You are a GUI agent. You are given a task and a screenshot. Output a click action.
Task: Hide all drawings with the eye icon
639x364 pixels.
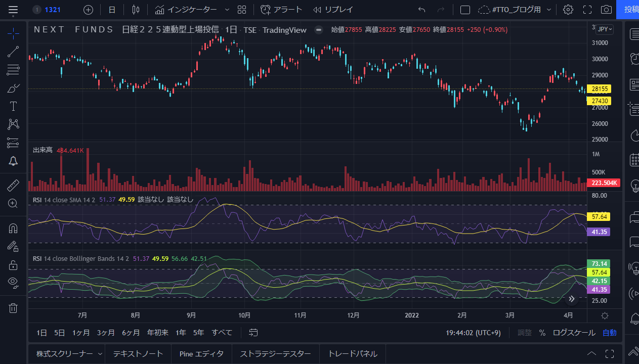click(13, 283)
